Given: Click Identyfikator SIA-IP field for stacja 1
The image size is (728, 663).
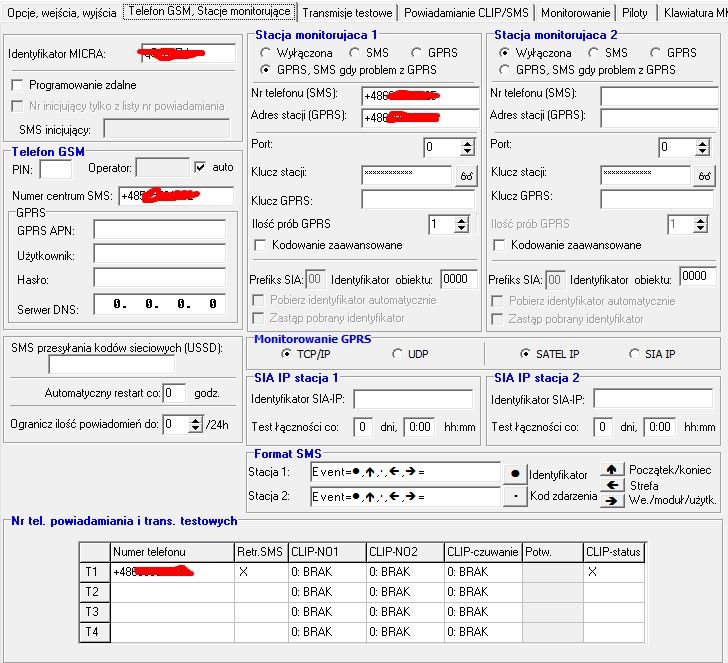Looking at the screenshot, I should pyautogui.click(x=413, y=399).
